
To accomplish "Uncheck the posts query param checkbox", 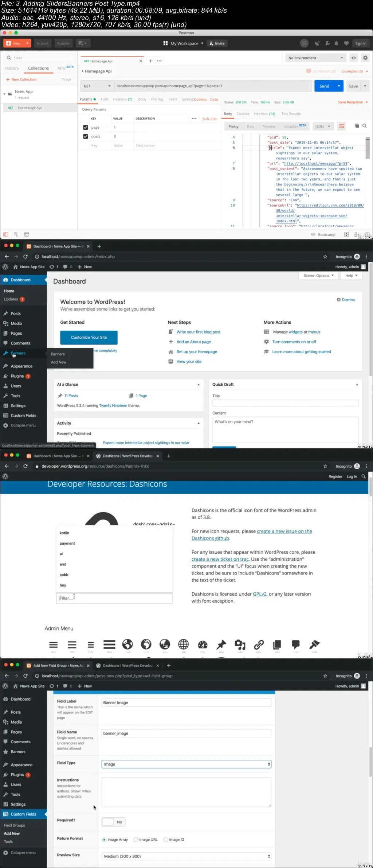I will point(86,136).
